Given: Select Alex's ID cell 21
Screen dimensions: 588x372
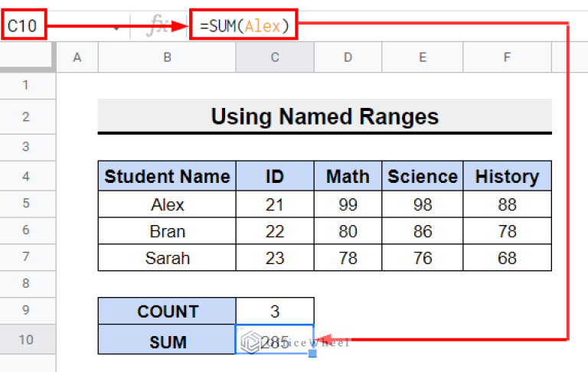Looking at the screenshot, I should pos(275,204).
